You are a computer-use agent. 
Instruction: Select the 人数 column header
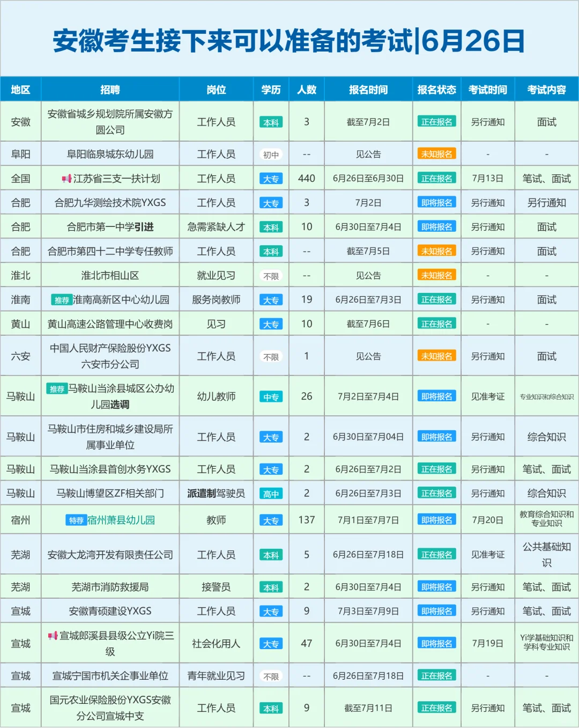[307, 90]
